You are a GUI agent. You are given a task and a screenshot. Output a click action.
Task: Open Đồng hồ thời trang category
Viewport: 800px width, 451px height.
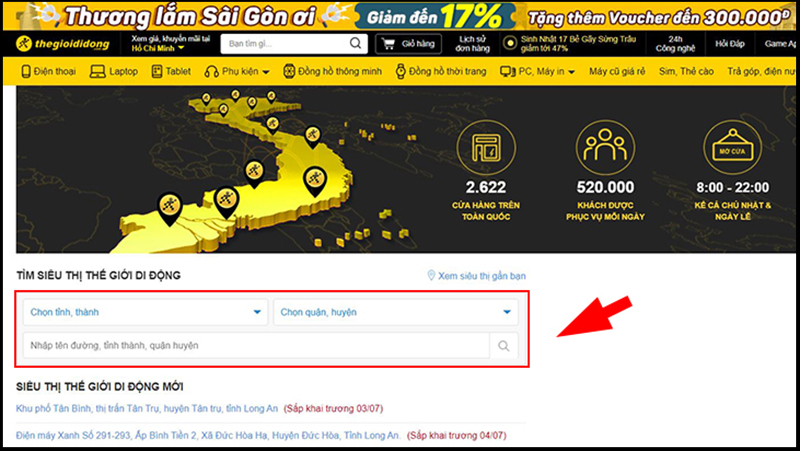(441, 71)
